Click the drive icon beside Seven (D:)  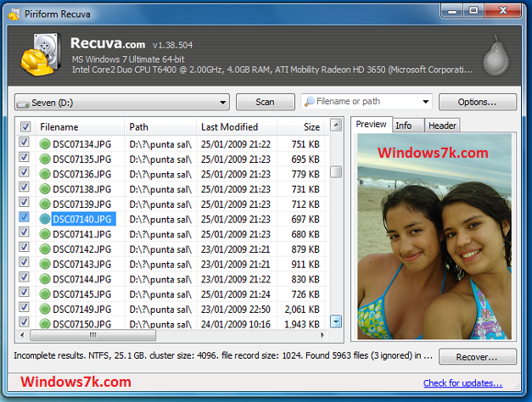(x=23, y=103)
